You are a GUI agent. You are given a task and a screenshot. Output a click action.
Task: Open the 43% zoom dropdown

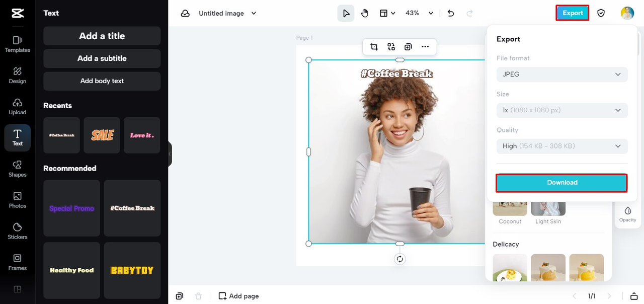420,14
